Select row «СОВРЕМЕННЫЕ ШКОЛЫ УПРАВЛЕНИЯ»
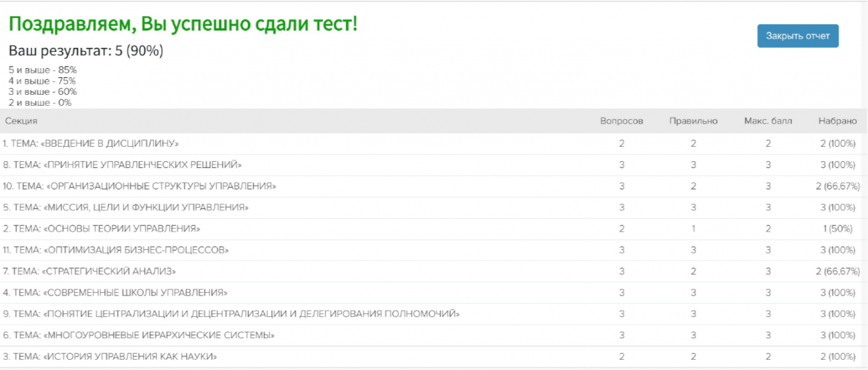The width and height of the screenshot is (868, 370). (x=434, y=293)
